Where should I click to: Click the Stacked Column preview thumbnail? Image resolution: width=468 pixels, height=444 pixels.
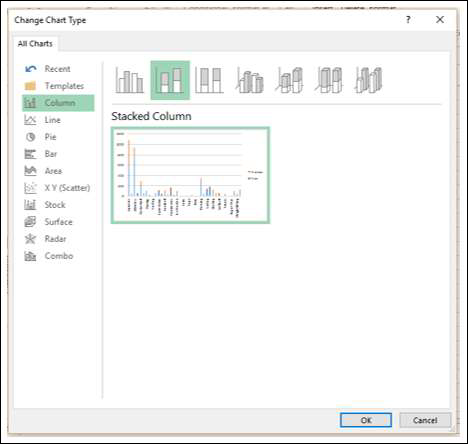(190, 175)
